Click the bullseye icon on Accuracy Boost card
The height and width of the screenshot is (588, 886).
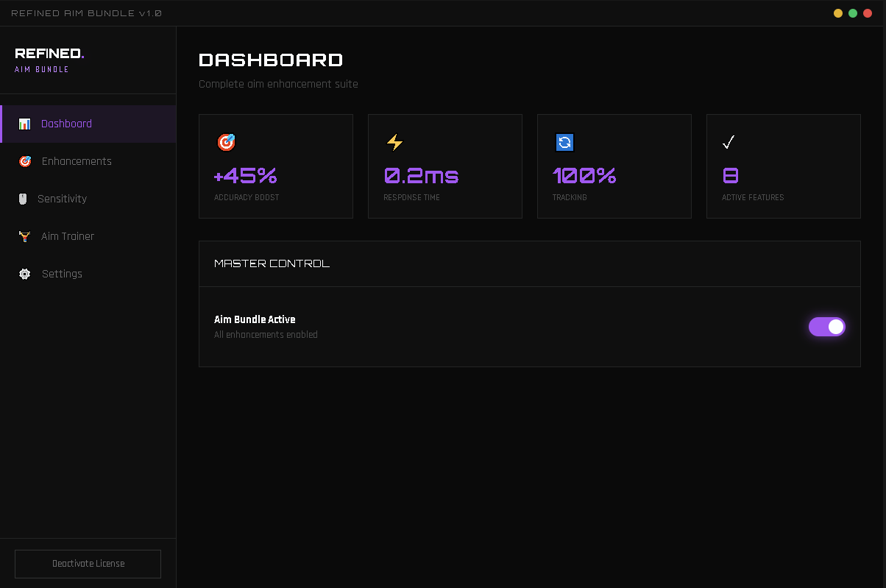pyautogui.click(x=226, y=142)
